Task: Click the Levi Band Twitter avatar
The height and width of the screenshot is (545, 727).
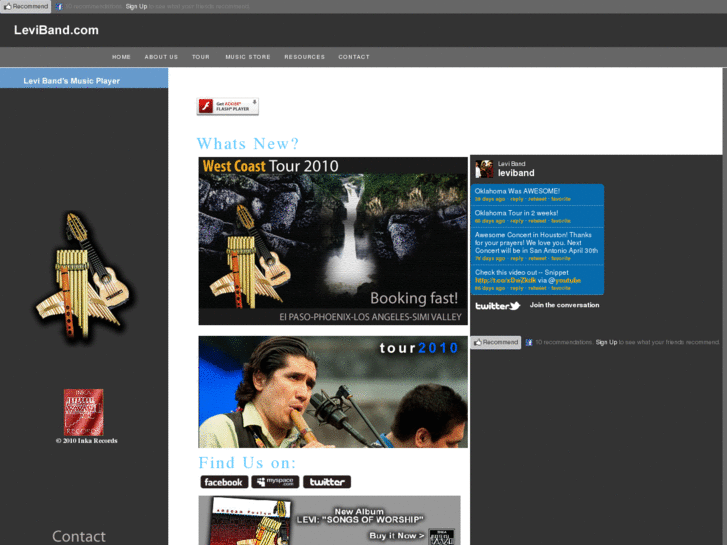Action: (x=484, y=169)
